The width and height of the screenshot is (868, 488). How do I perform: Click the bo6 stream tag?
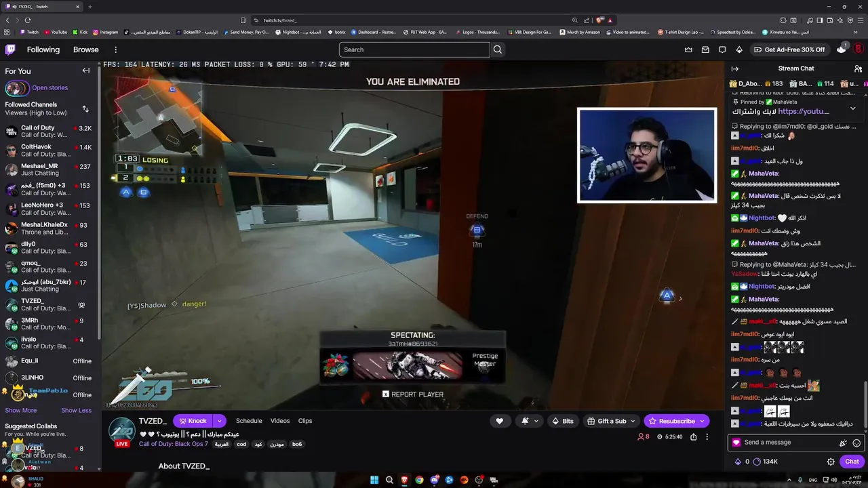point(297,444)
